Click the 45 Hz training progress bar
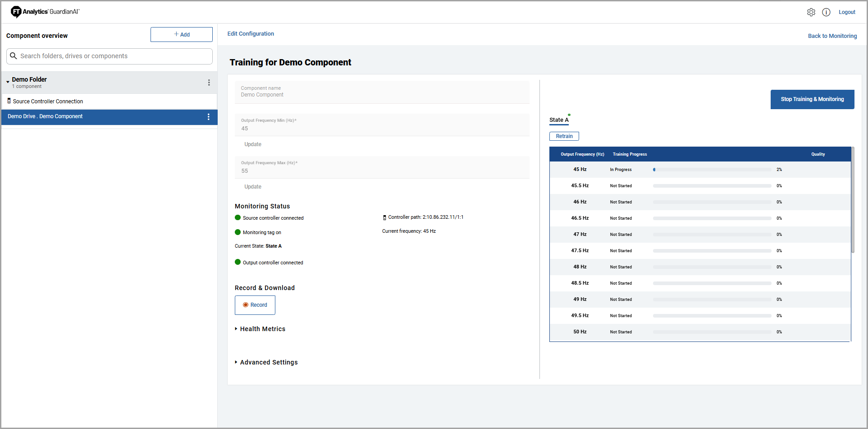Screen dimensions: 868x429 [712, 170]
